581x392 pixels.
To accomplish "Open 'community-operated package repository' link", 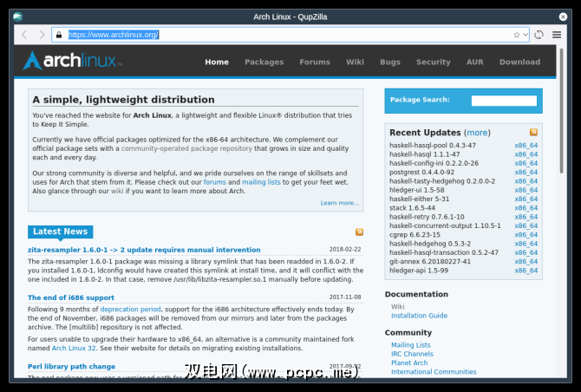I will click(186, 148).
